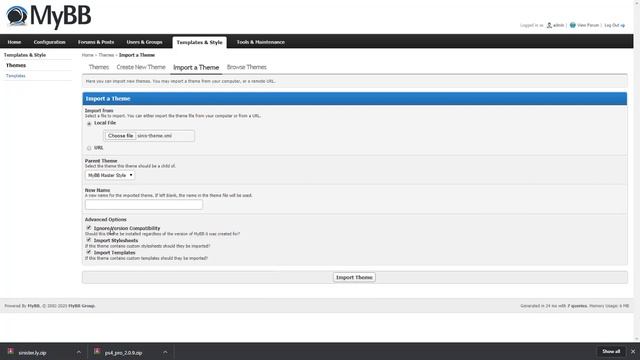This screenshot has height=360, width=640.
Task: Open Templates in the sidebar
Action: click(x=16, y=76)
